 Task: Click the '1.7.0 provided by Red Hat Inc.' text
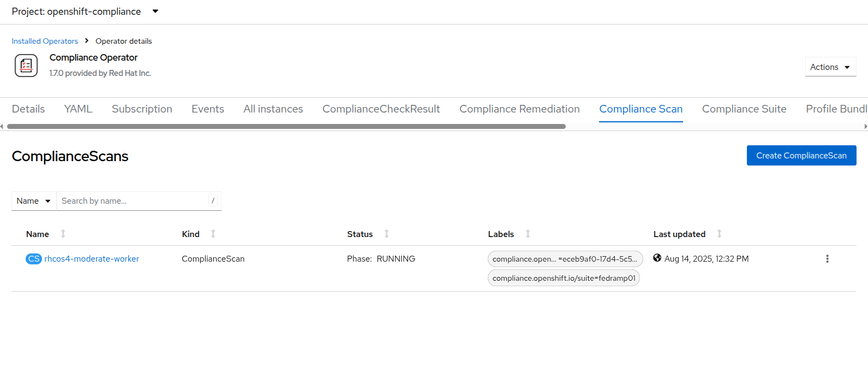point(100,73)
